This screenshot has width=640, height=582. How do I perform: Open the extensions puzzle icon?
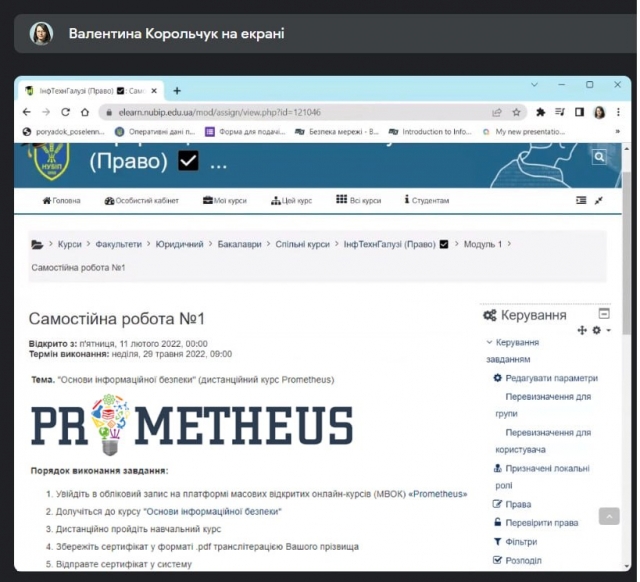click(540, 112)
